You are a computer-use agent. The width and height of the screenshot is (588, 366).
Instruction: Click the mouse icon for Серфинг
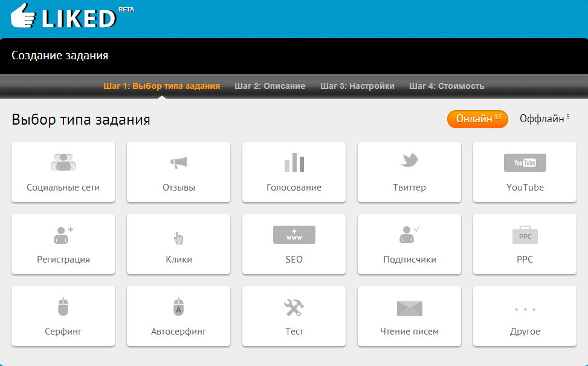63,306
